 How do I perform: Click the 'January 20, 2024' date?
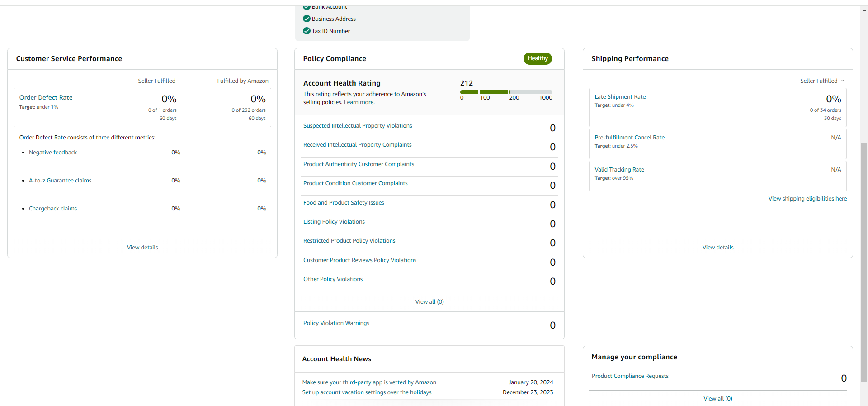[531, 382]
